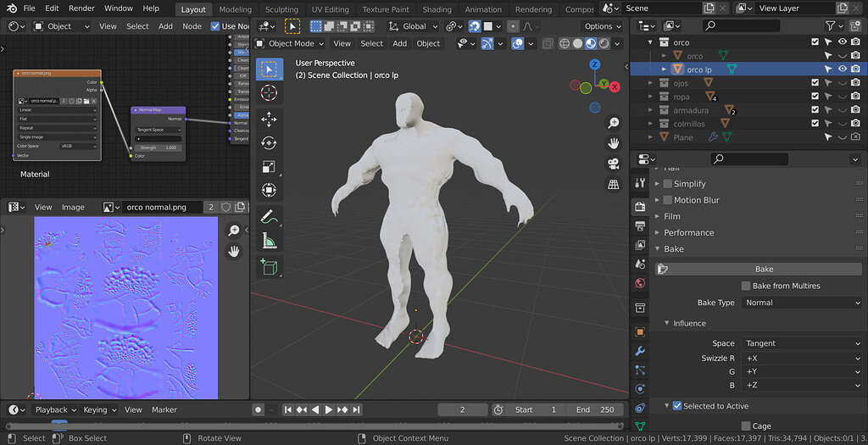Image resolution: width=868 pixels, height=445 pixels.
Task: Click Normal Map Strength slider
Action: click(x=159, y=147)
